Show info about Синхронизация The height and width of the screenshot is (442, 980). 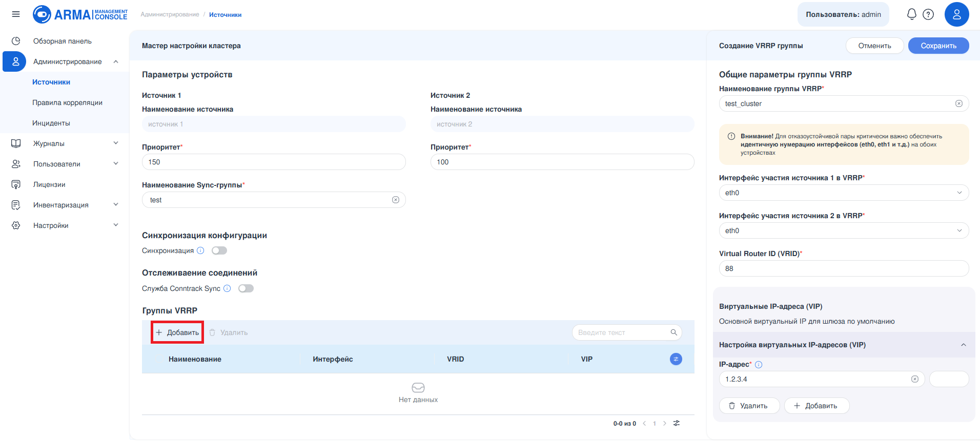[200, 250]
